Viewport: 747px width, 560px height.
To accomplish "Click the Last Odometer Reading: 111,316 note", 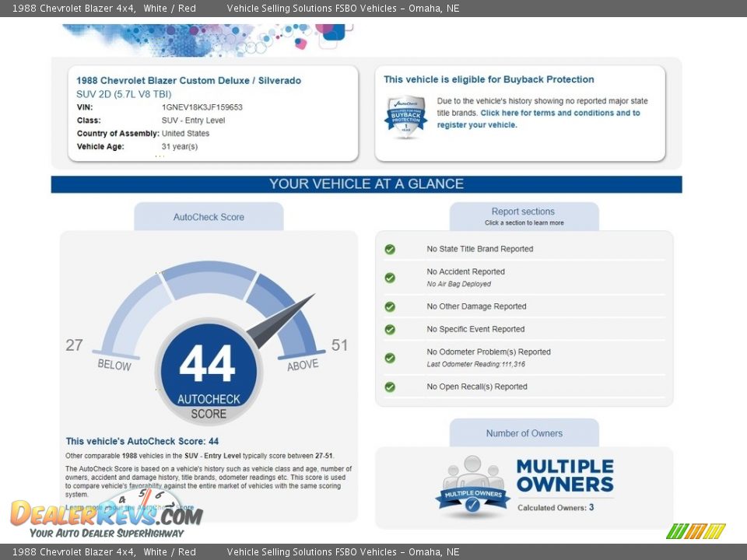I will point(476,364).
